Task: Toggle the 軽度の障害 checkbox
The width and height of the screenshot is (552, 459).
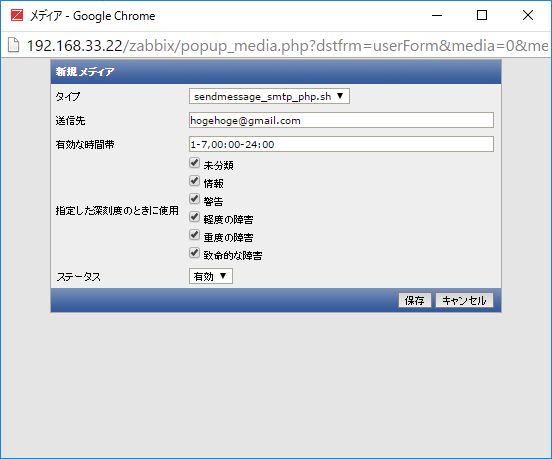Action: point(194,216)
